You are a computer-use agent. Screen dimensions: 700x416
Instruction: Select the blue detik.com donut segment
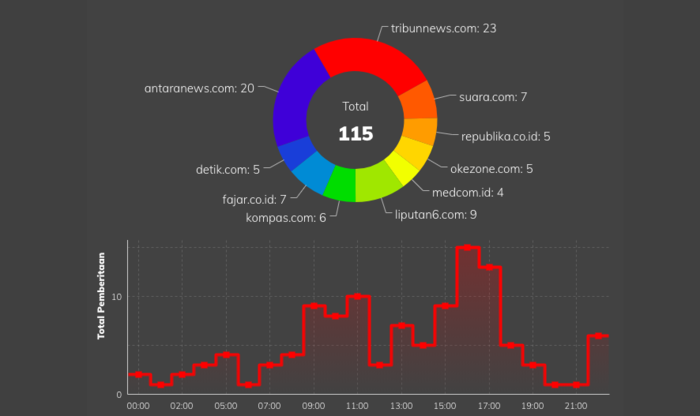coord(296,153)
